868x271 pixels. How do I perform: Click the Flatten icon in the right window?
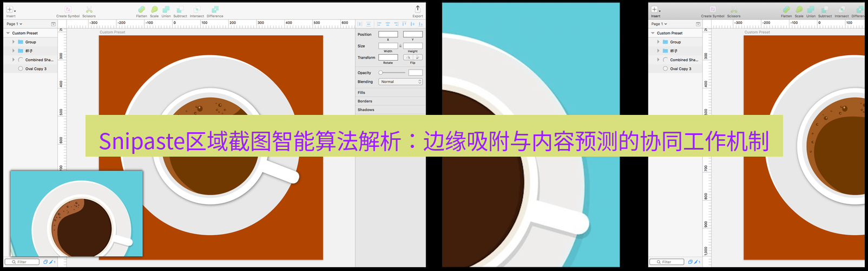pyautogui.click(x=786, y=9)
